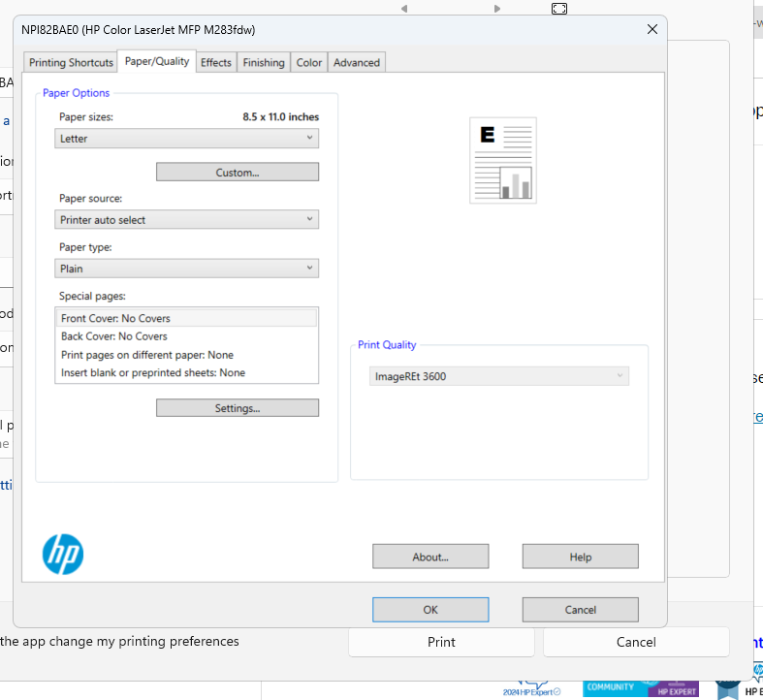
Task: Click Cancel in the printer properties dialog
Action: [x=581, y=610]
